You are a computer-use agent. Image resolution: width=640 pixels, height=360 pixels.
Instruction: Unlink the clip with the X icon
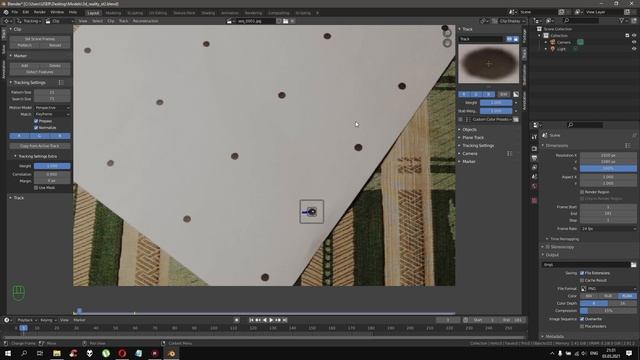[x=292, y=21]
